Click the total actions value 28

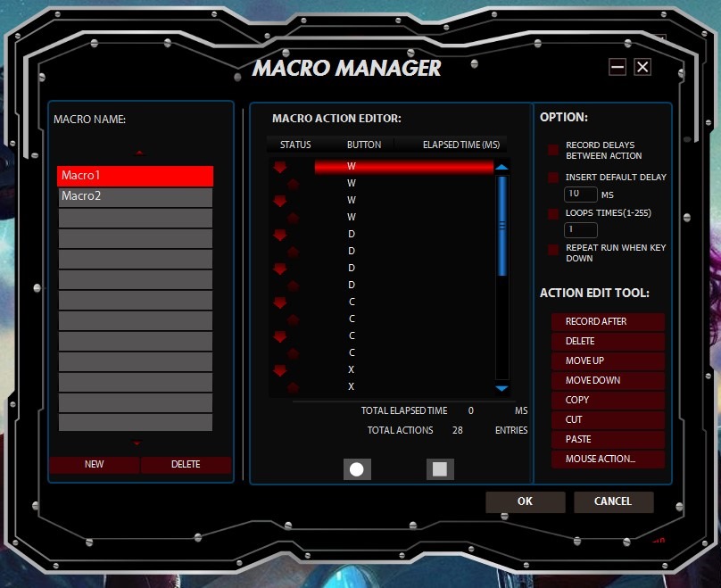pyautogui.click(x=458, y=431)
